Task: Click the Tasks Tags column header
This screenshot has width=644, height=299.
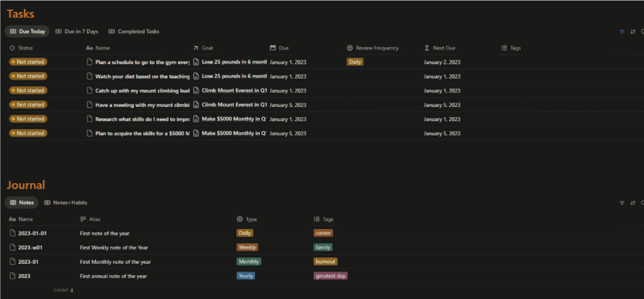Action: coord(511,48)
